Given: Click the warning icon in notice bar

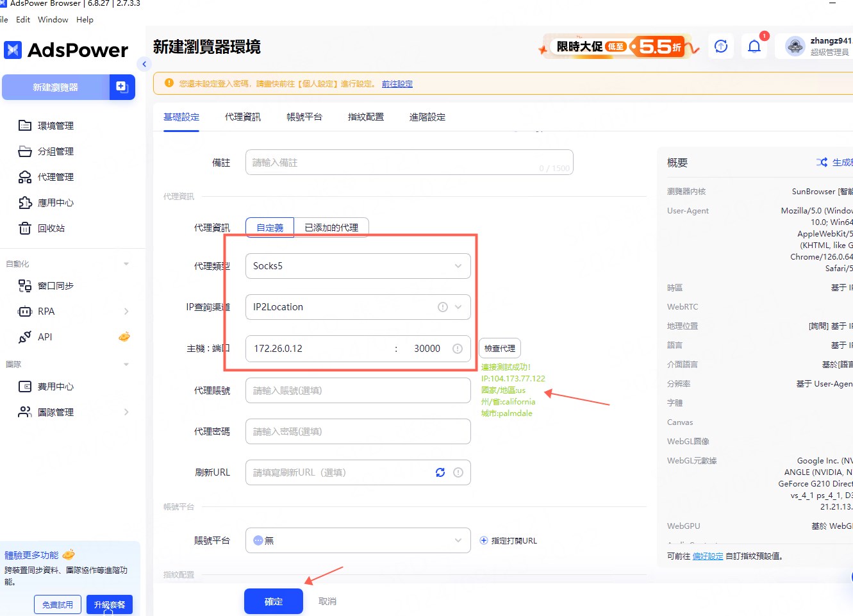Looking at the screenshot, I should click(x=169, y=83).
